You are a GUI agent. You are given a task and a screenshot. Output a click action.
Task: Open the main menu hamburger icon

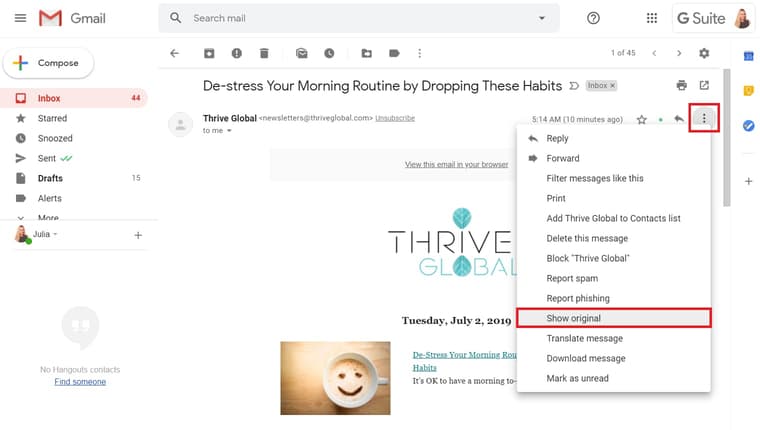tap(20, 18)
